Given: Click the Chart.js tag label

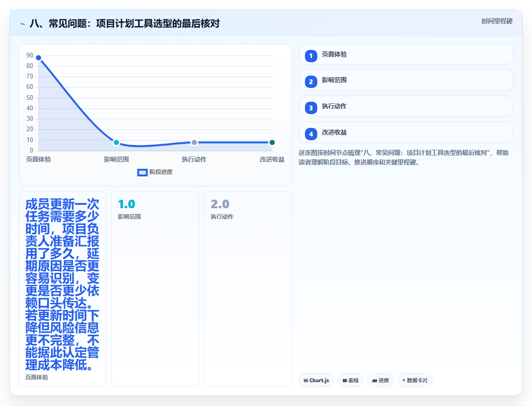Looking at the screenshot, I should [x=319, y=380].
